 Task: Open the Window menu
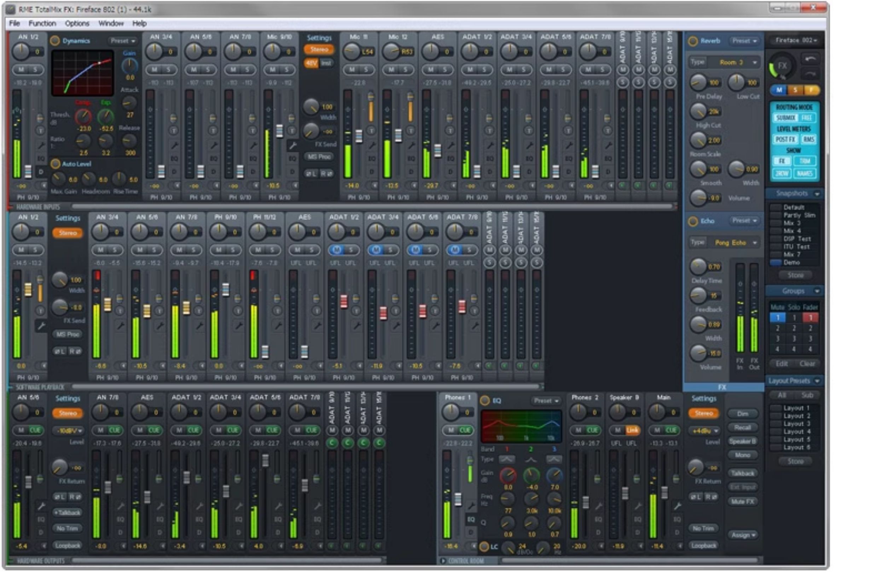point(111,23)
